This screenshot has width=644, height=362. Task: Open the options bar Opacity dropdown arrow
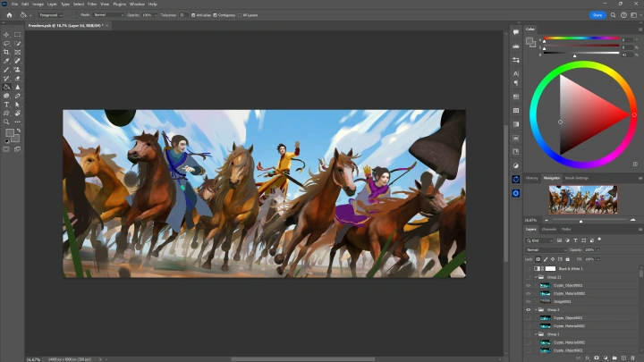click(x=156, y=15)
